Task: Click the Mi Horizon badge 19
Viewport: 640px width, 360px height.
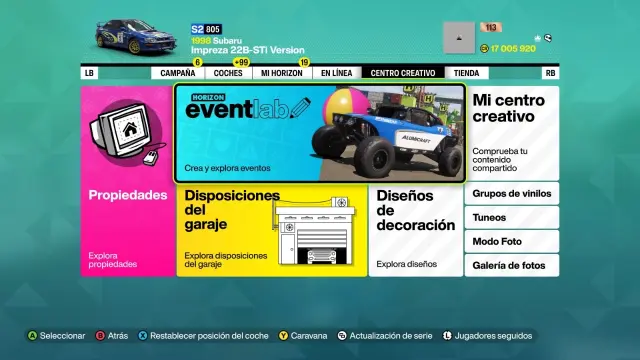Action: coord(304,62)
